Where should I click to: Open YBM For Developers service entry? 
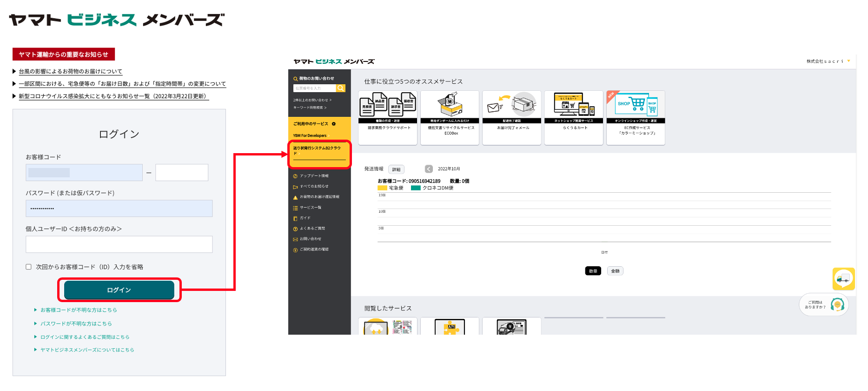click(x=310, y=135)
